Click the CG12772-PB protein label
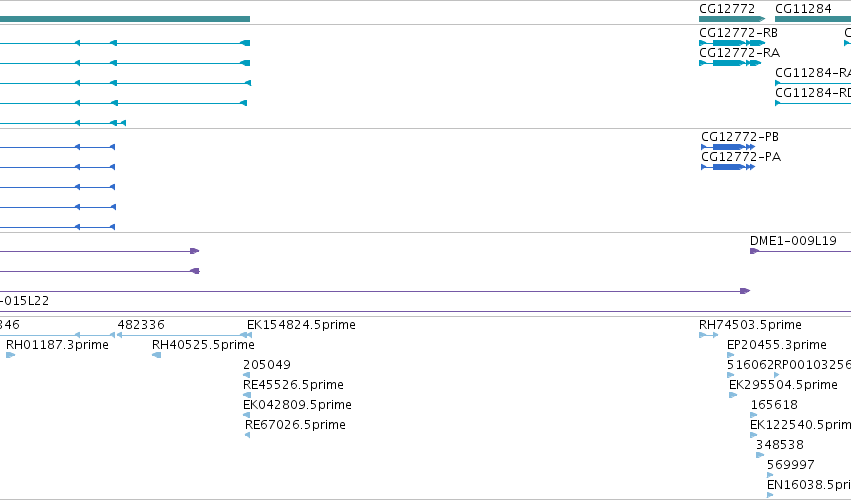The image size is (851, 500). pyautogui.click(x=740, y=137)
